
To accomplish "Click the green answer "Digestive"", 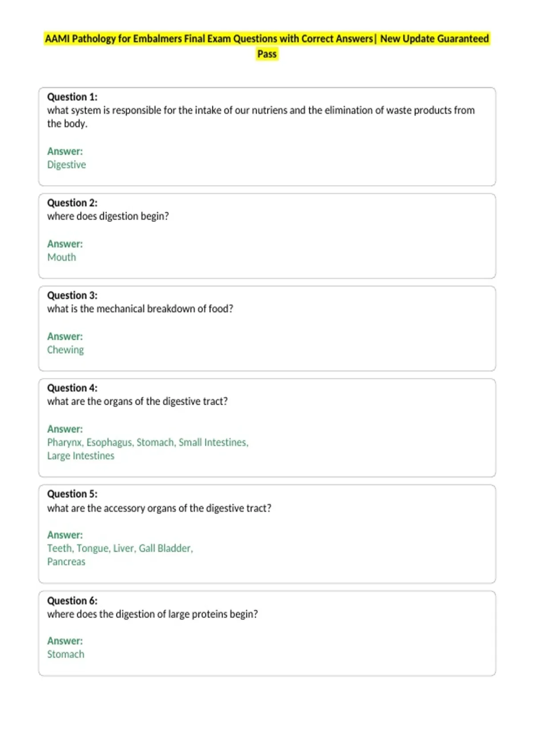I will point(66,165).
